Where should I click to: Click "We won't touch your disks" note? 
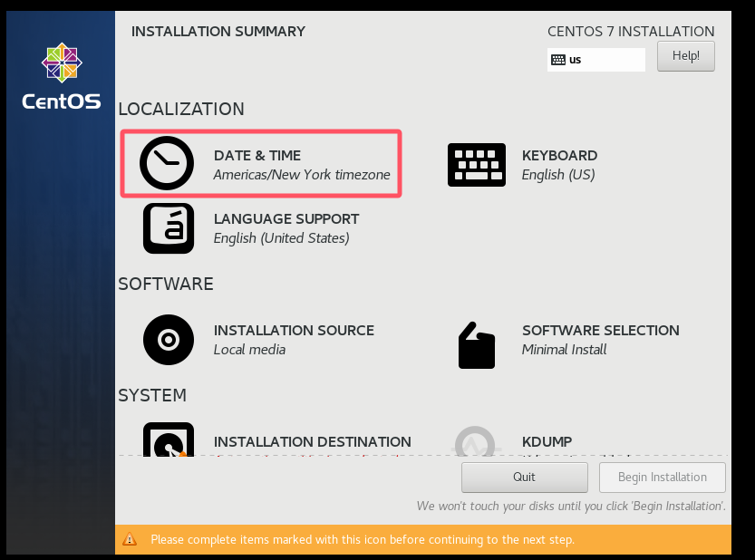pos(571,506)
